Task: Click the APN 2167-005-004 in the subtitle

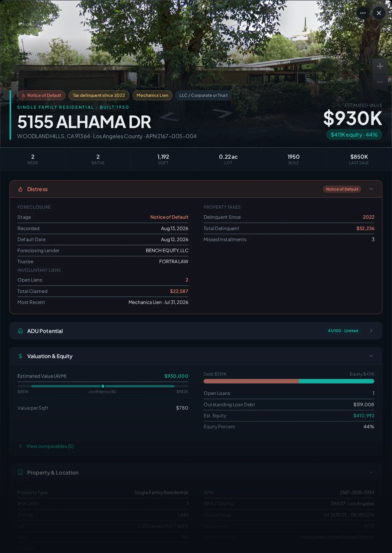Action: click(171, 136)
